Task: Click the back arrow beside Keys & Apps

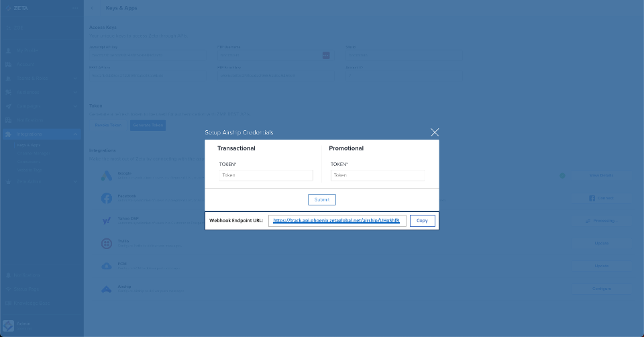Action: pyautogui.click(x=92, y=7)
